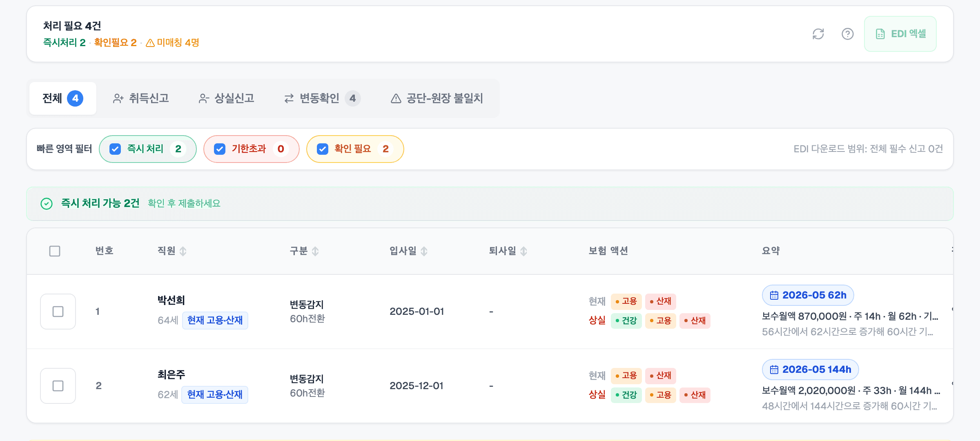Click employee name 최은주
The width and height of the screenshot is (980, 441).
pyautogui.click(x=171, y=374)
